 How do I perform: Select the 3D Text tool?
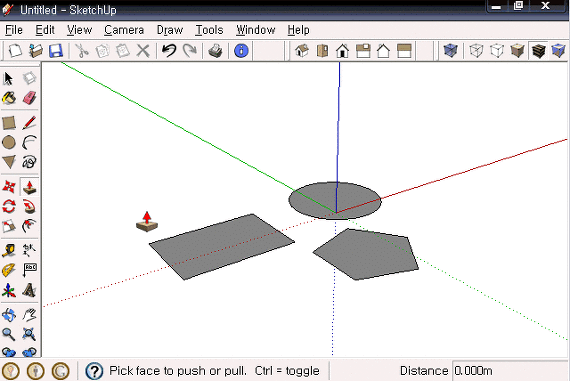pyautogui.click(x=29, y=290)
